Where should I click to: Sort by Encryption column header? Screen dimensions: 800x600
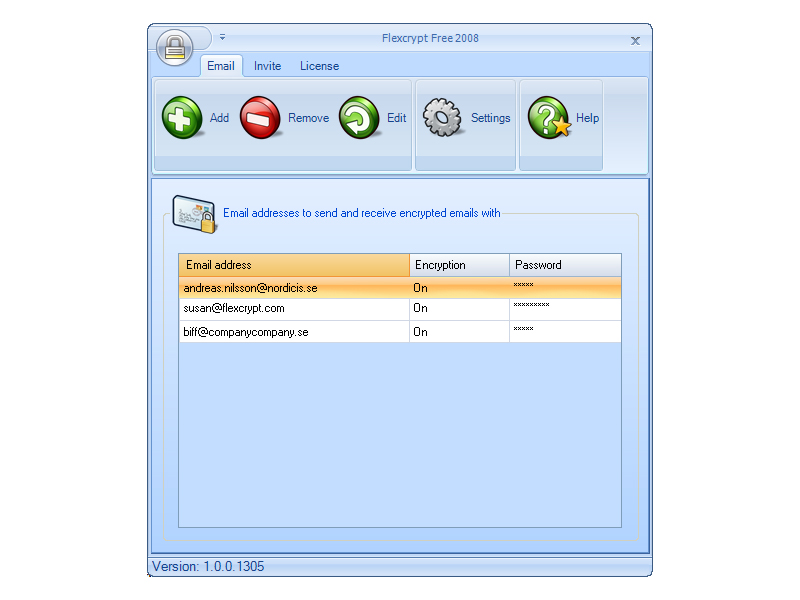tap(459, 265)
